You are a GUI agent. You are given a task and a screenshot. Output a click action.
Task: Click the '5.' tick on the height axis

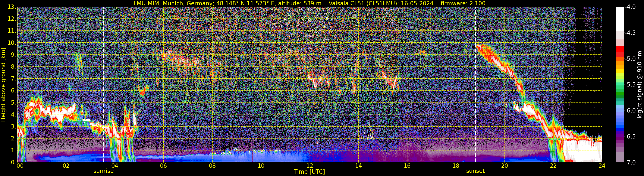[x=13, y=102]
